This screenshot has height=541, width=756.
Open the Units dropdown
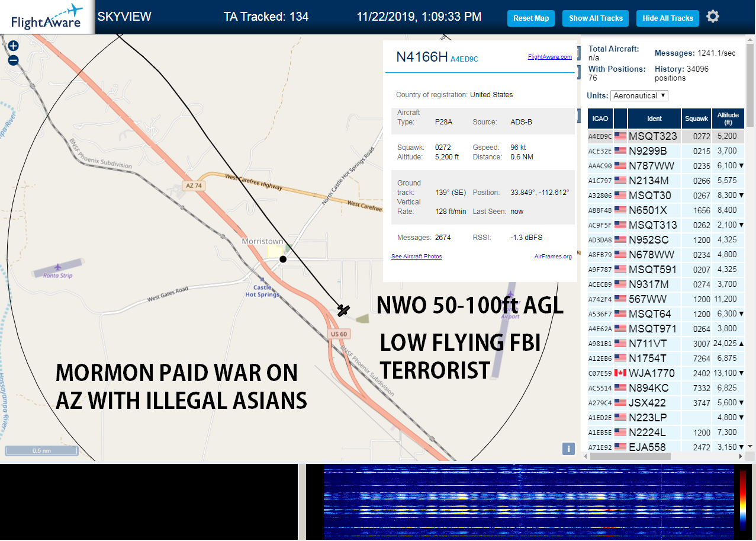tap(639, 95)
